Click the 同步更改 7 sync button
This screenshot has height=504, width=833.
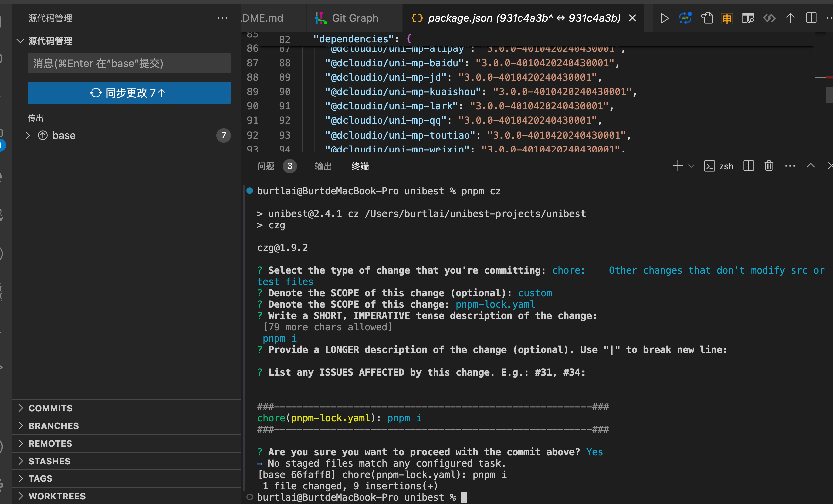(x=129, y=93)
